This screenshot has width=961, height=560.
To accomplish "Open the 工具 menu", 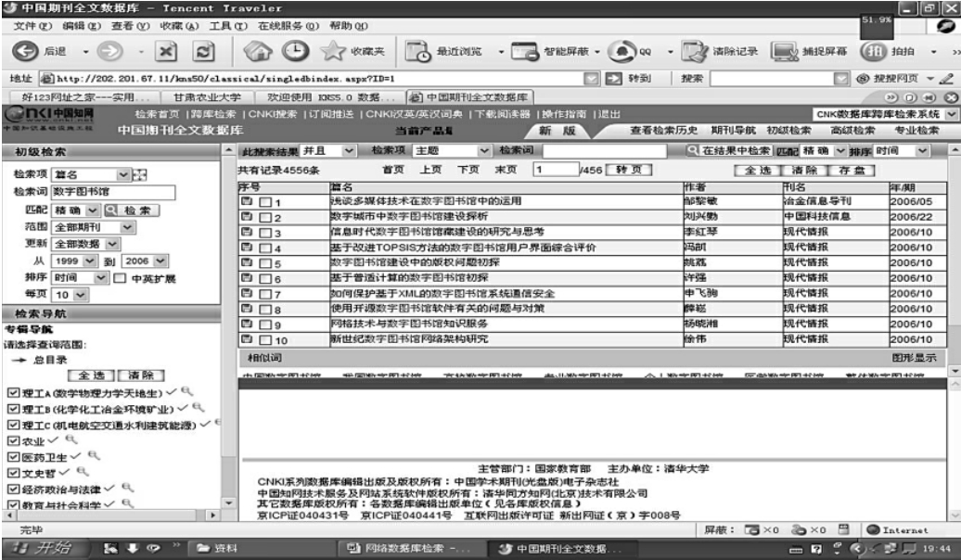I will (228, 26).
